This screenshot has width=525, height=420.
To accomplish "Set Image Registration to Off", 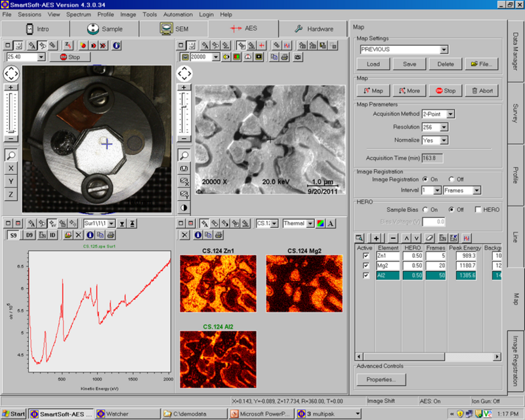I will (x=451, y=178).
